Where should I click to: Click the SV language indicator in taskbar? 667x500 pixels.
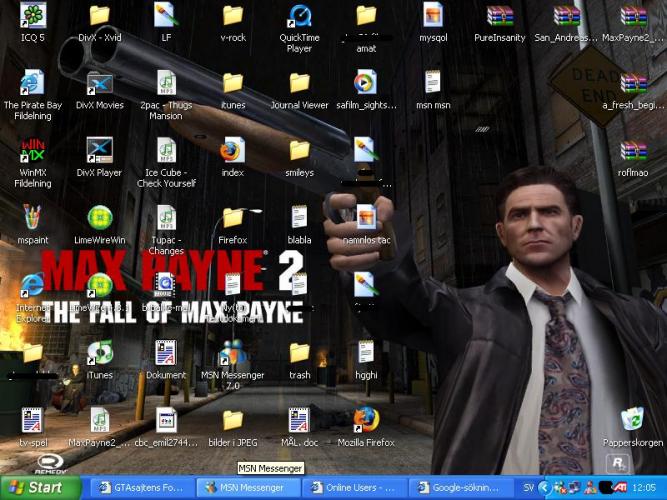click(529, 488)
